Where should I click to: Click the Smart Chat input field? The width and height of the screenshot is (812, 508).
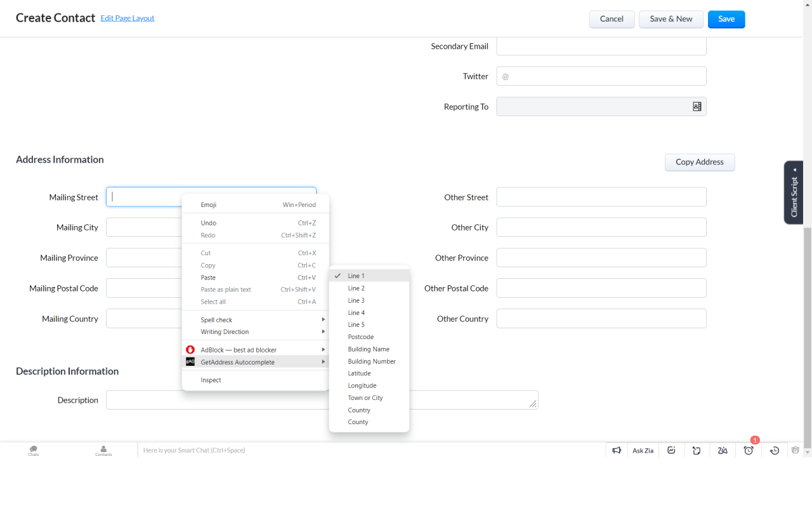[254, 450]
